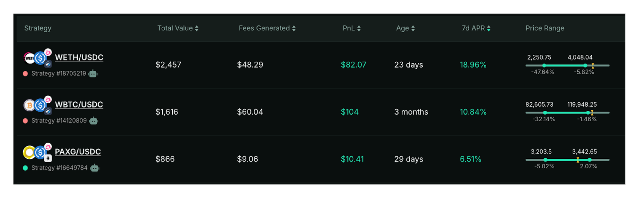Viewport: 644px width, 198px height.
Task: Click the robot icon beside Strategy #16649784
Action: [x=95, y=168]
